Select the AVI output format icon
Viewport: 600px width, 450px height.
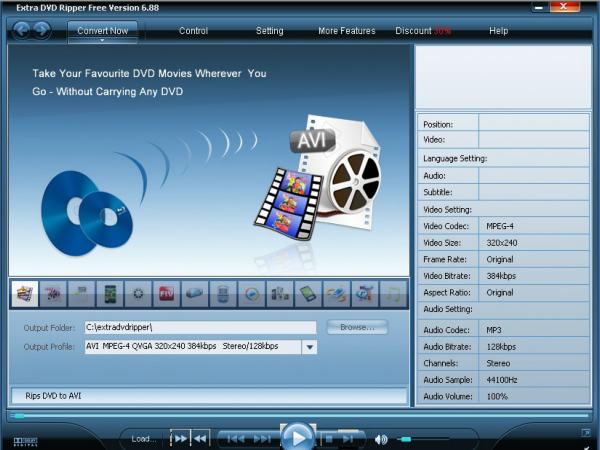[x=24, y=294]
